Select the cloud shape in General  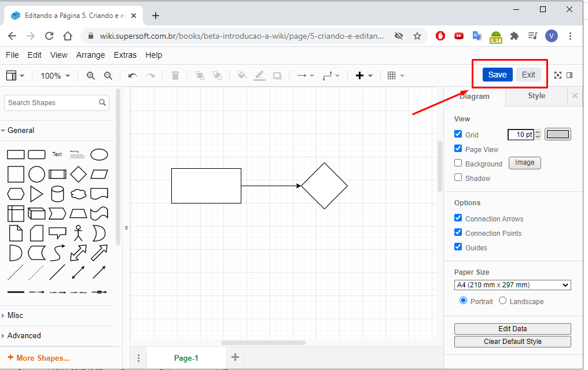tap(78, 194)
